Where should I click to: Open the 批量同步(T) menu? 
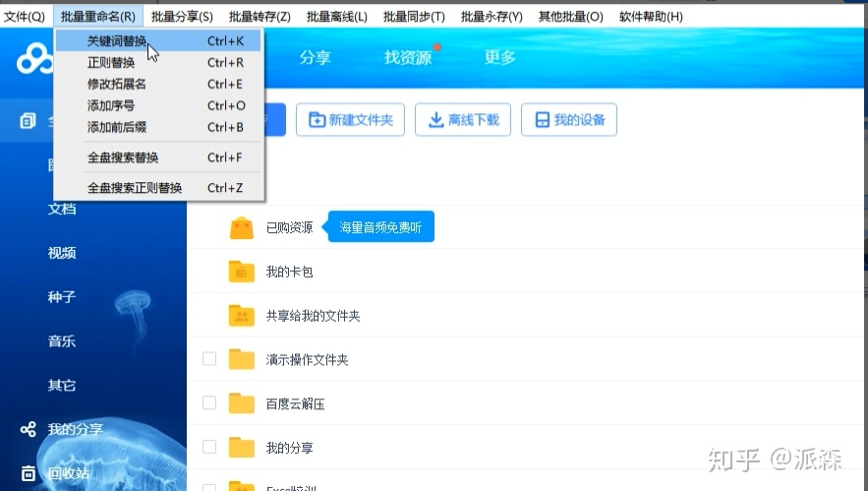tap(414, 17)
